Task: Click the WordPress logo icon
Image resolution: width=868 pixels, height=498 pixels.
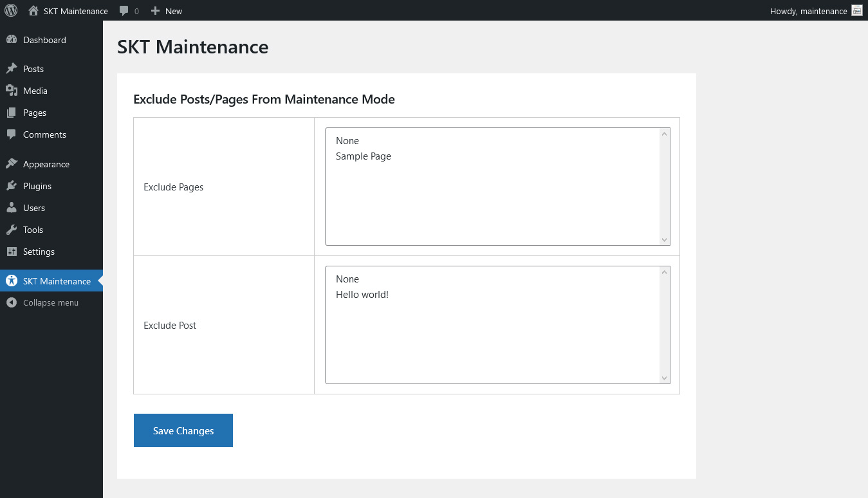Action: [11, 10]
